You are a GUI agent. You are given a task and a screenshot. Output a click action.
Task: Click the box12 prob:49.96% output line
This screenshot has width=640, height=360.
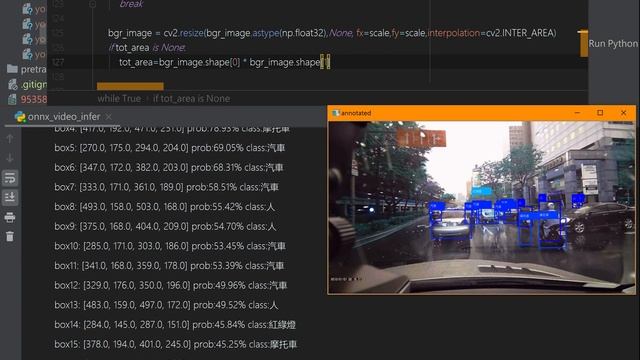click(x=171, y=285)
